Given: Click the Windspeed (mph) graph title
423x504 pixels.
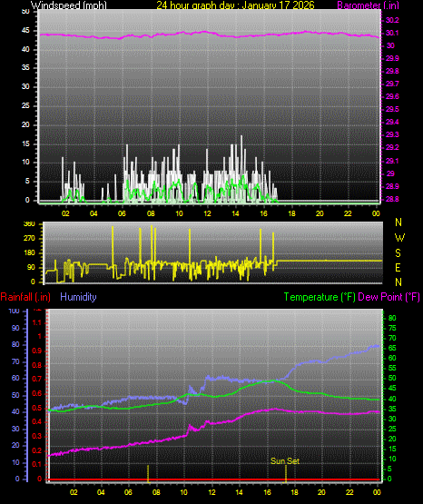Looking at the screenshot, I should pyautogui.click(x=69, y=5).
